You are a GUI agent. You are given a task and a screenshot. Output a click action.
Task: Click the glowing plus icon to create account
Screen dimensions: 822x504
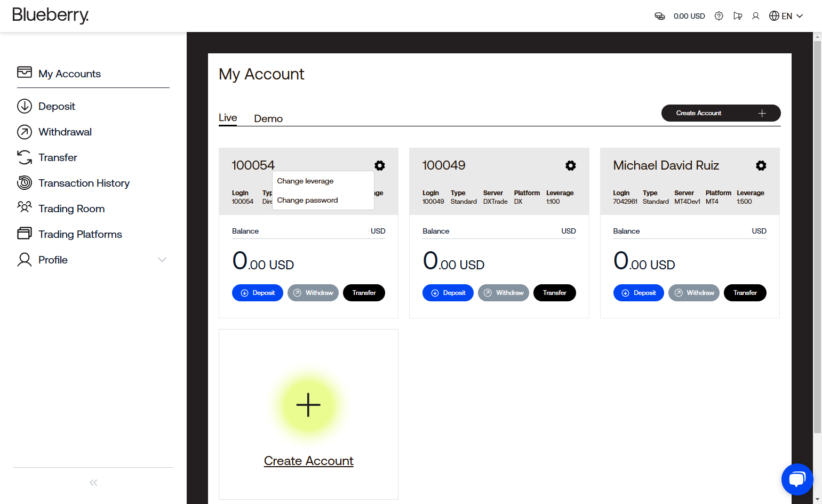[308, 404]
